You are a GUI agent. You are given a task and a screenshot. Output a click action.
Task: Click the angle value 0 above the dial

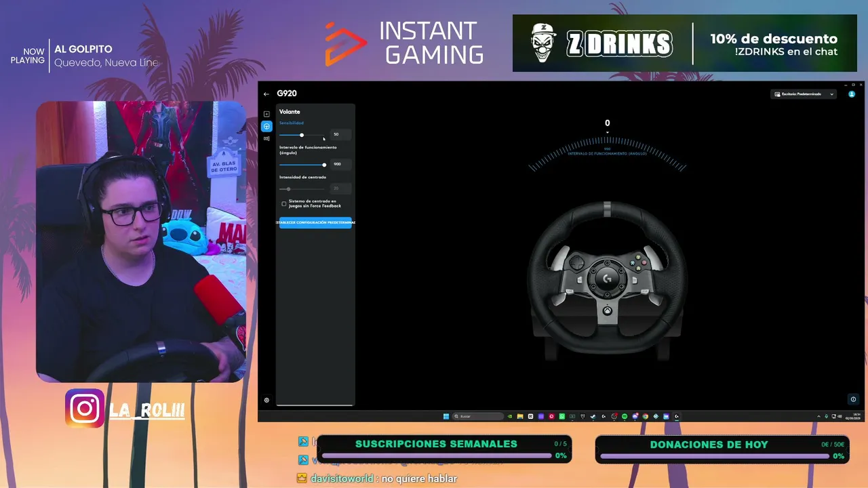point(607,123)
